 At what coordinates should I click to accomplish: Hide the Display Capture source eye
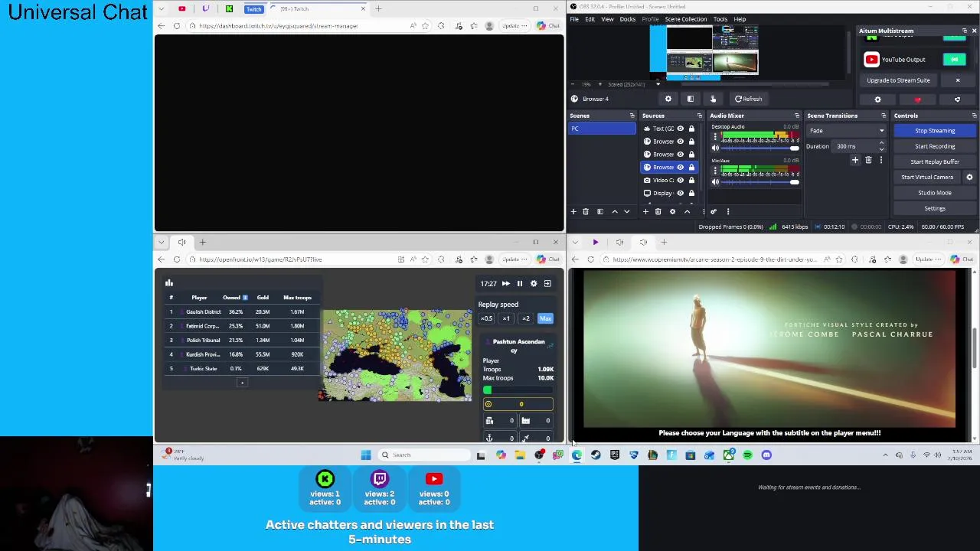(680, 193)
